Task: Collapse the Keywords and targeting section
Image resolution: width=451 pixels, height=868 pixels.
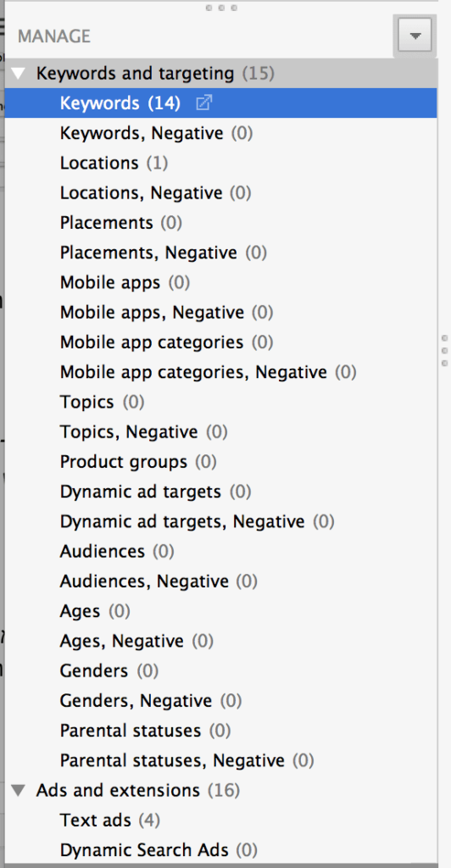Action: point(19,73)
